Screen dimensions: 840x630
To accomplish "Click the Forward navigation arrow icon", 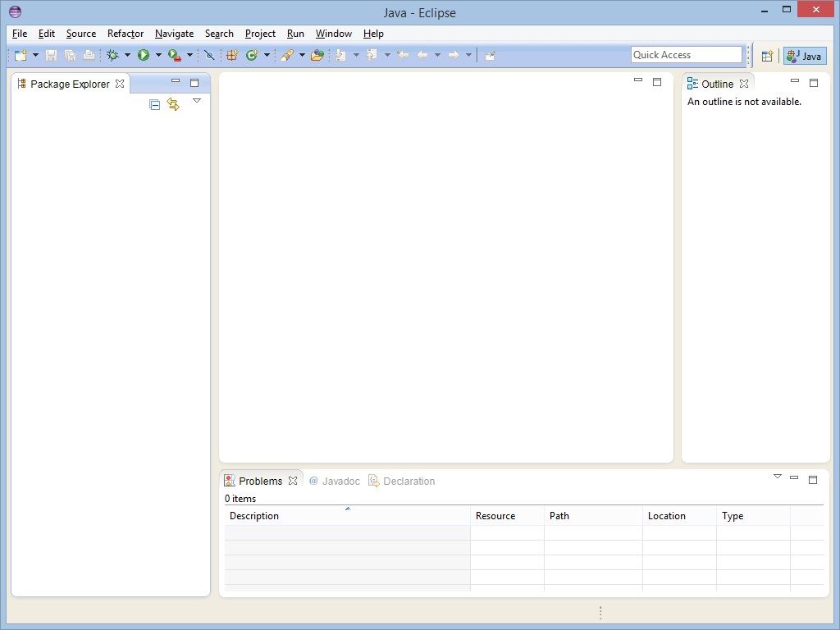I will pos(453,55).
